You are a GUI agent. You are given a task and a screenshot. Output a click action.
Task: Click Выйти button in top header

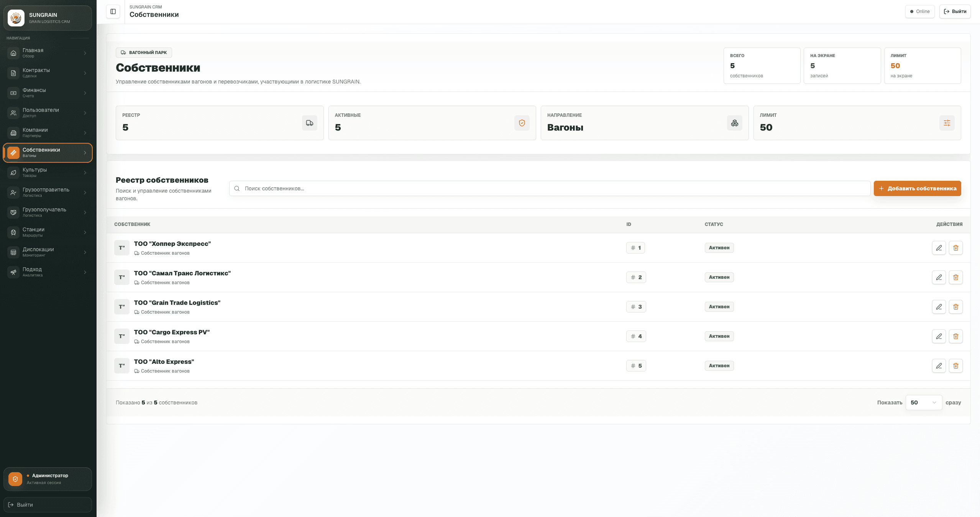pos(955,11)
